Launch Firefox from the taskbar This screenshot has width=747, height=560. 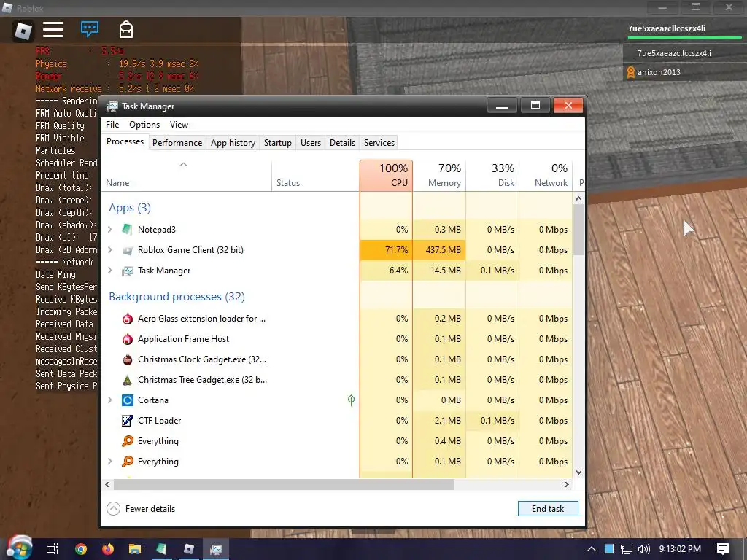click(x=108, y=549)
